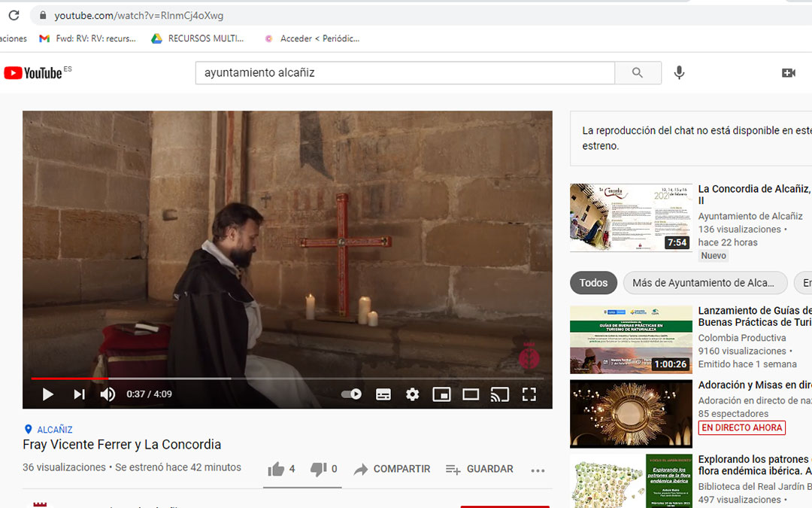Seek on the video progress bar
The height and width of the screenshot is (508, 812).
pos(287,379)
